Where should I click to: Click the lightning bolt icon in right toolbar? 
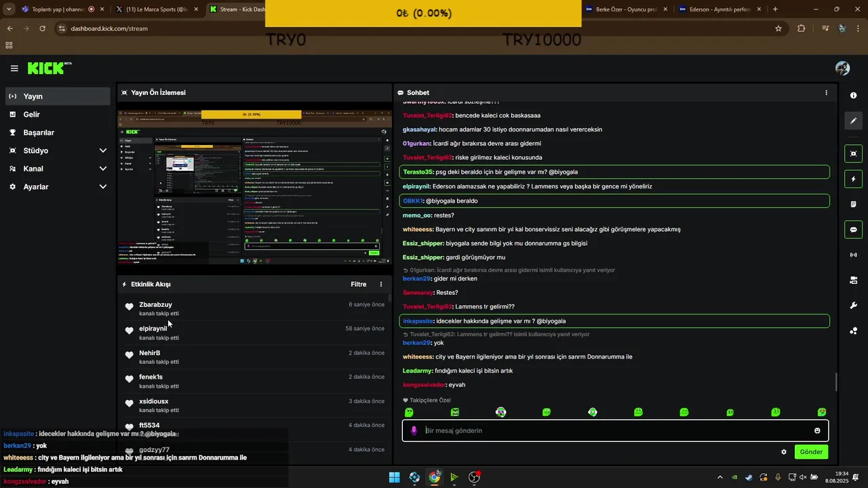[x=853, y=179]
